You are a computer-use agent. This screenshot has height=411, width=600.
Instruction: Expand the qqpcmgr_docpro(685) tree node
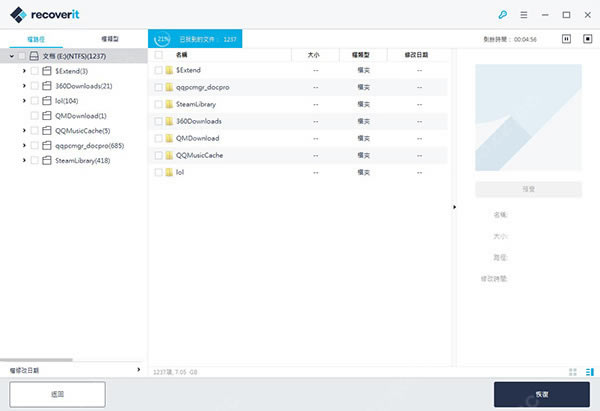[23, 145]
